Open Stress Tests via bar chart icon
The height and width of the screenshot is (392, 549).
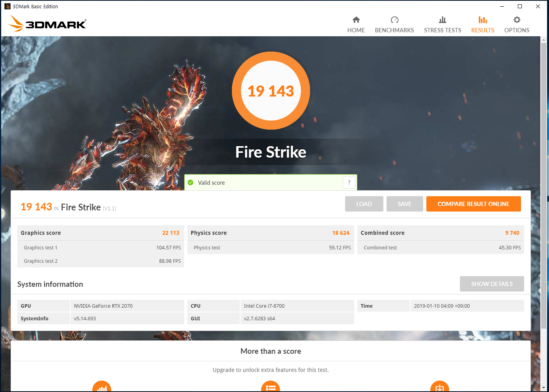(443, 20)
